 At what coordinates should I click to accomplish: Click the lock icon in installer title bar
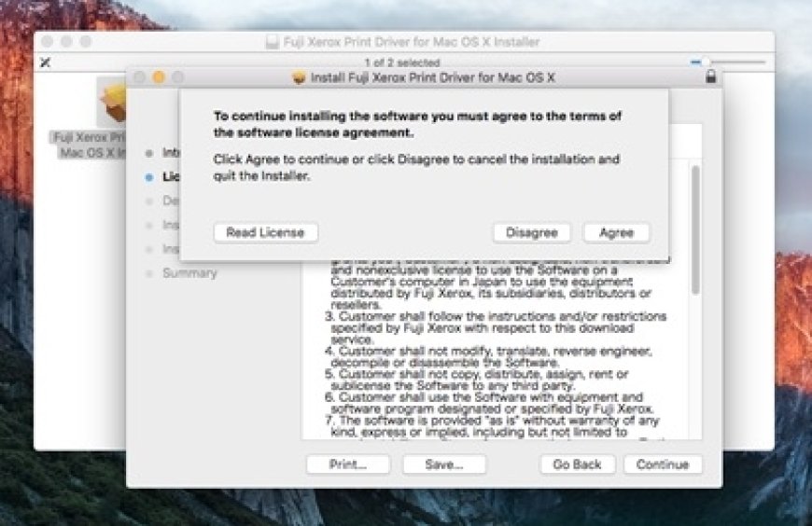click(x=711, y=76)
